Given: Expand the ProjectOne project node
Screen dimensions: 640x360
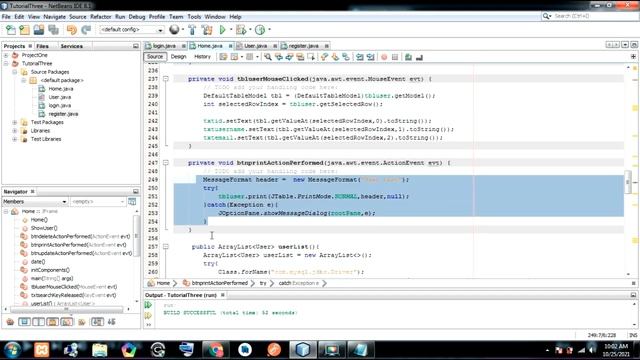Looking at the screenshot, I should [6, 55].
